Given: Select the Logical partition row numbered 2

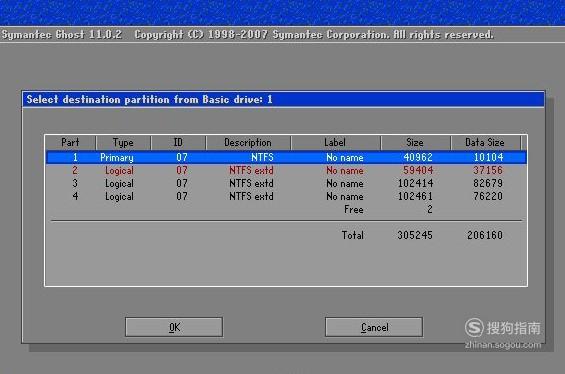Looking at the screenshot, I should click(286, 170).
